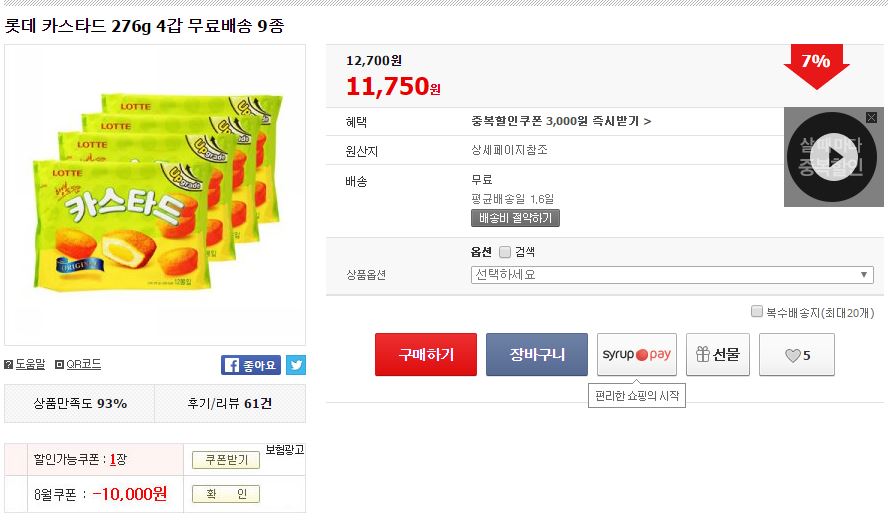This screenshot has width=888, height=524.
Task: Open the QR코드 link
Action: click(78, 365)
